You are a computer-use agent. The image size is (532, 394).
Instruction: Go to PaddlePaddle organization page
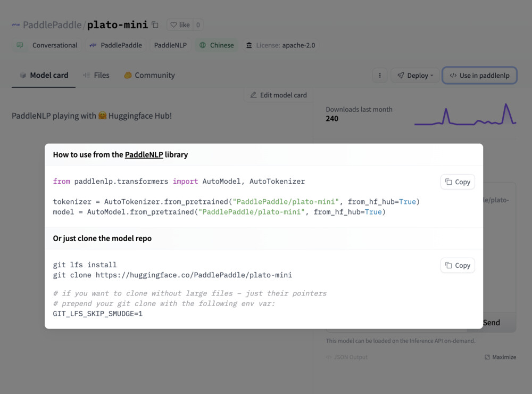(x=52, y=25)
